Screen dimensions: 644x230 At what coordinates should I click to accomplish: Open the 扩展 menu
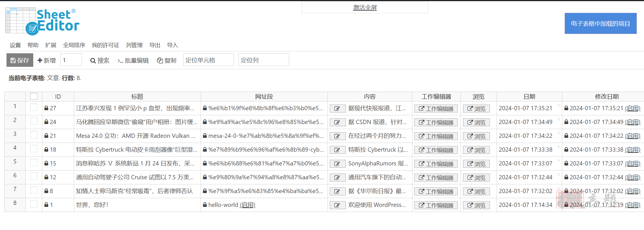point(51,45)
